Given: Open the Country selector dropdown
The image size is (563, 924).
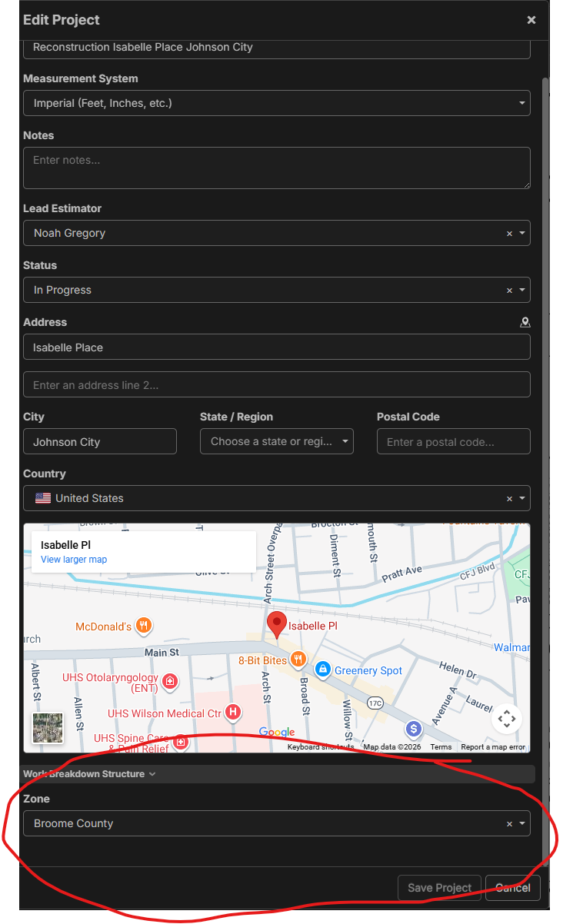Looking at the screenshot, I should [522, 498].
